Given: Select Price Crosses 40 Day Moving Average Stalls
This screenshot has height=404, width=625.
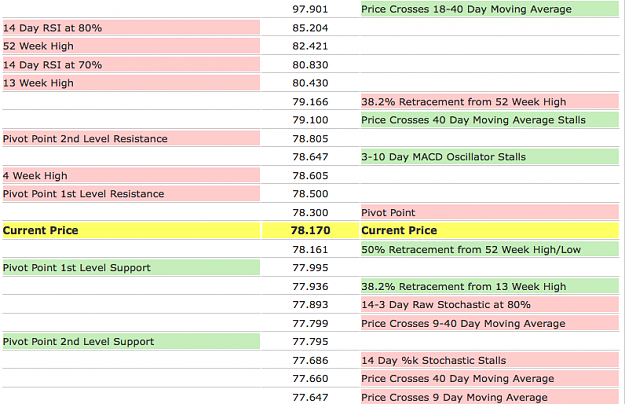Looking at the screenshot, I should 474,120.
